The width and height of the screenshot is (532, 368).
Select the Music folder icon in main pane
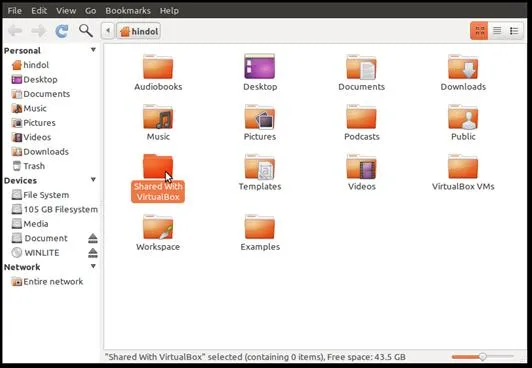[x=158, y=117]
